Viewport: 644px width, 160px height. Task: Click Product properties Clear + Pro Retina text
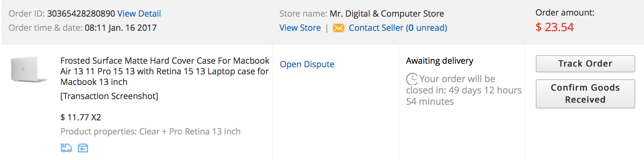[150, 132]
